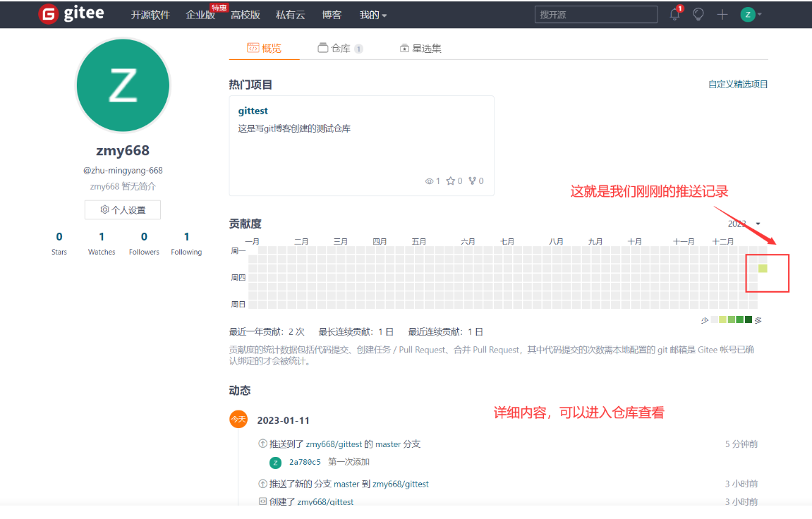Click the 最近一年贡献: 2 次 text
Image resolution: width=812 pixels, height=519 pixels.
[267, 331]
